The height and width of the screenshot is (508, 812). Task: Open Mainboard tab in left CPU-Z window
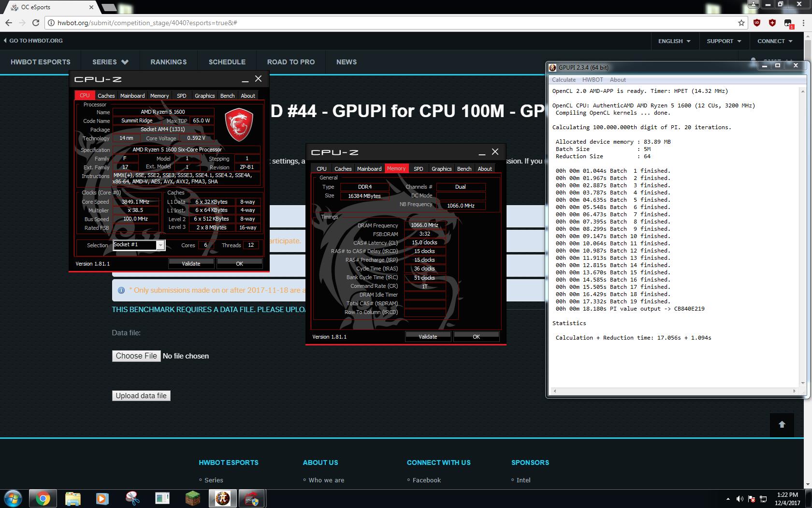(x=132, y=96)
